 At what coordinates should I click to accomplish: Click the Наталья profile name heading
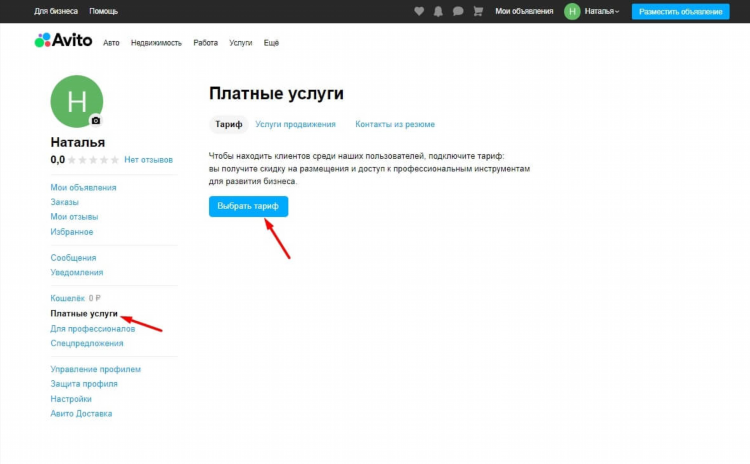click(x=77, y=143)
